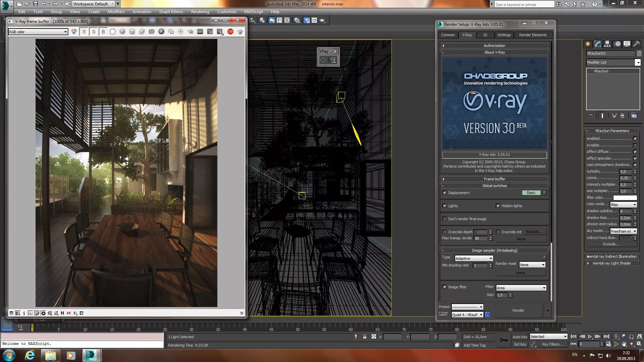The image size is (644, 362).
Task: Open the Image sampler Type dropdown
Action: click(x=474, y=258)
